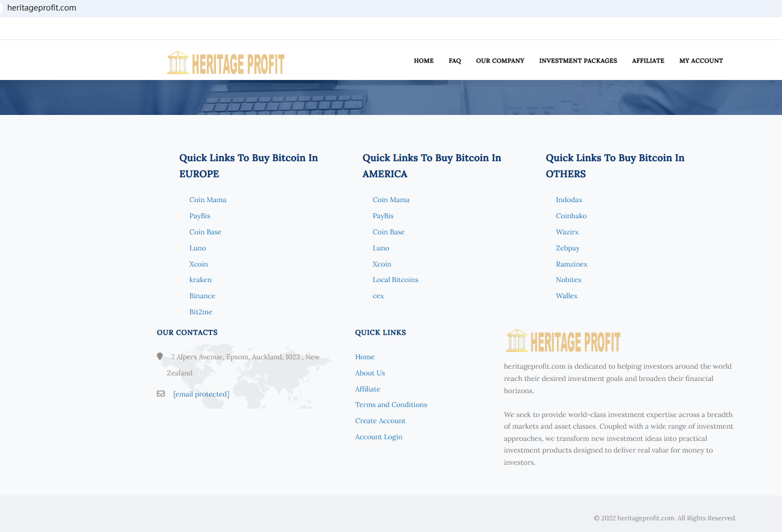Open Terms and Conditions quick link
Screen dimensions: 782x532
pyautogui.click(x=391, y=405)
